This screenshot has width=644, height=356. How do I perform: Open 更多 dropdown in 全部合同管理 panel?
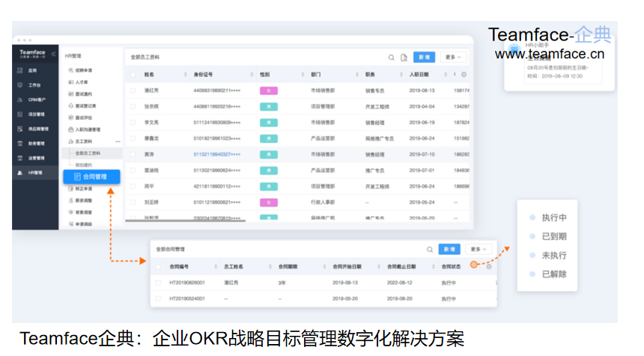(x=479, y=249)
